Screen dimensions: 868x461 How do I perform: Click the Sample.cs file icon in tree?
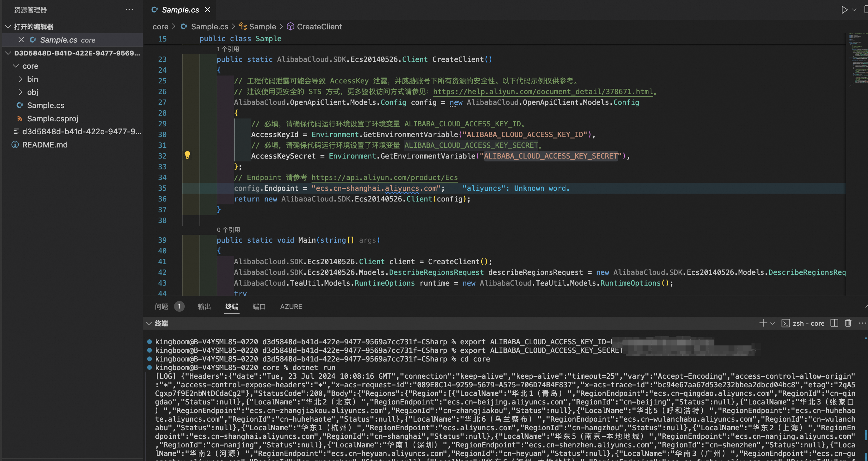tap(20, 105)
